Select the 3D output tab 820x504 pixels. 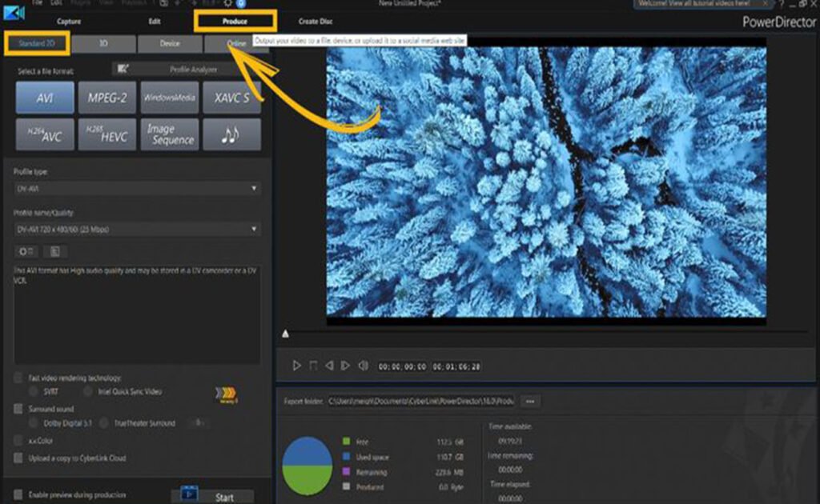(103, 43)
